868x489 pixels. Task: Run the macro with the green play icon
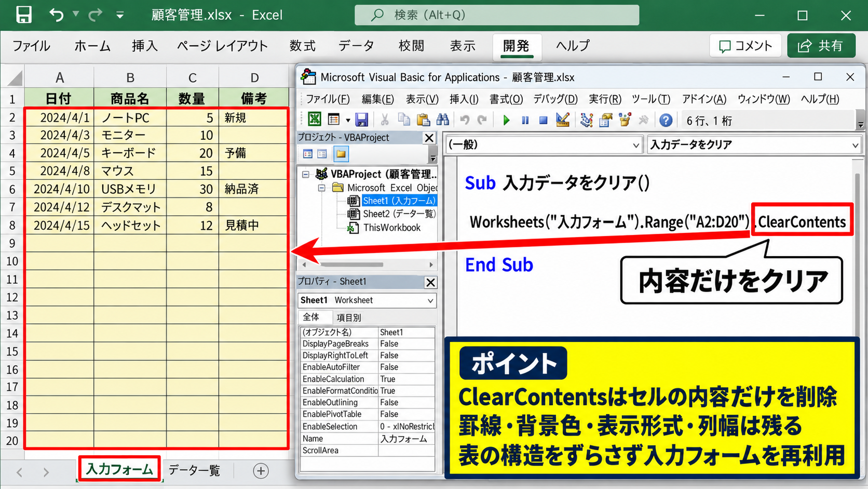506,121
